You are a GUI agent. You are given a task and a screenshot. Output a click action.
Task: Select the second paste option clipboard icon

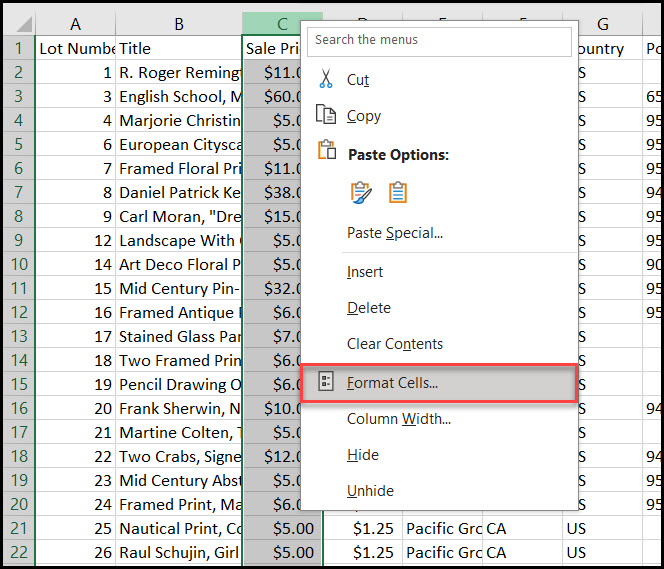click(397, 192)
